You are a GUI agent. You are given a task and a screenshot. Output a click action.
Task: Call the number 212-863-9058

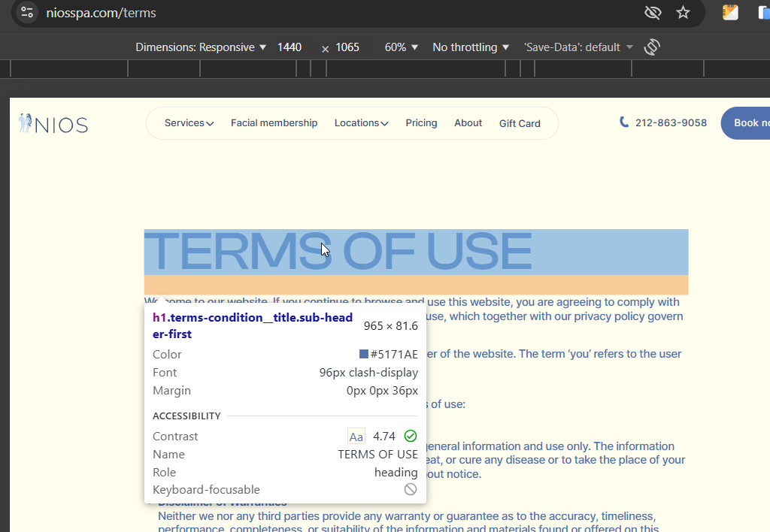[x=671, y=123]
